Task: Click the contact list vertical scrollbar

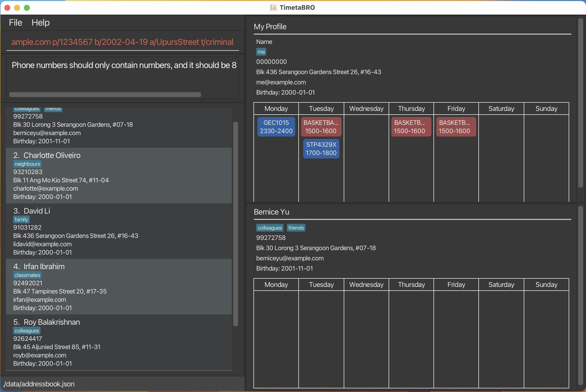Action: (x=235, y=224)
